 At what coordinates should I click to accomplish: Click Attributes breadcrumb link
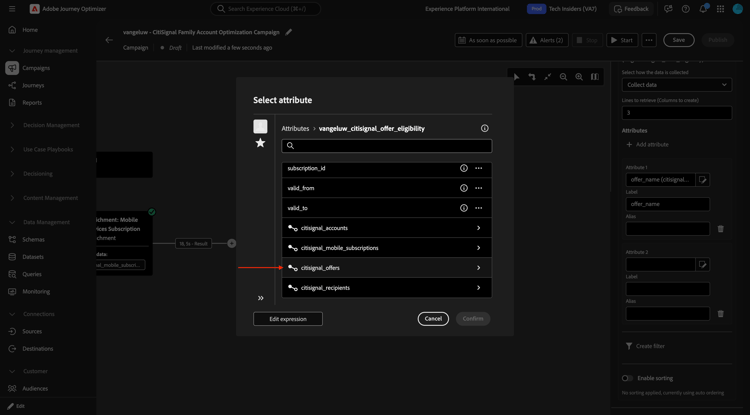pos(295,129)
